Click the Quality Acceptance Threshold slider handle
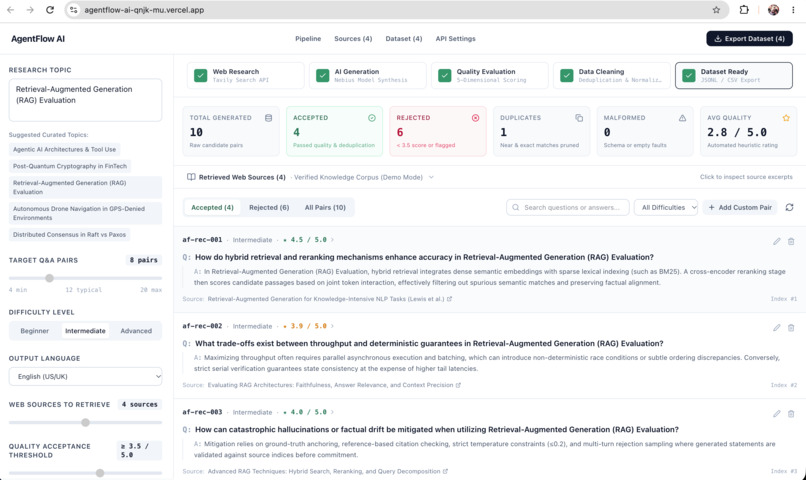 [100, 473]
